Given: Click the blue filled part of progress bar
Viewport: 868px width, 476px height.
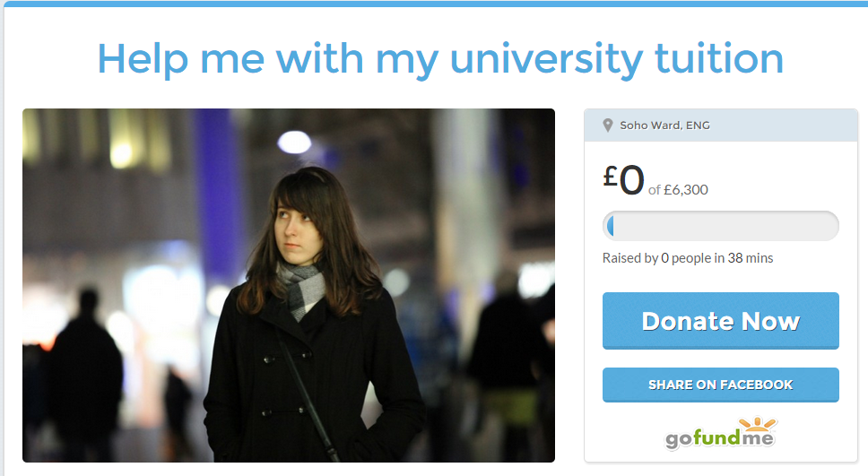Looking at the screenshot, I should click(610, 227).
